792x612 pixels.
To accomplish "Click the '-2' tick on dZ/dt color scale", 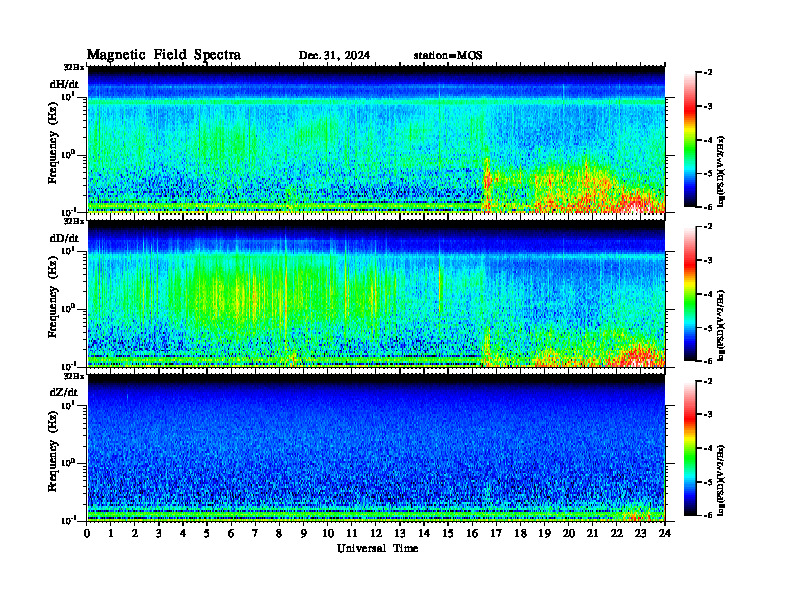I will point(709,381).
